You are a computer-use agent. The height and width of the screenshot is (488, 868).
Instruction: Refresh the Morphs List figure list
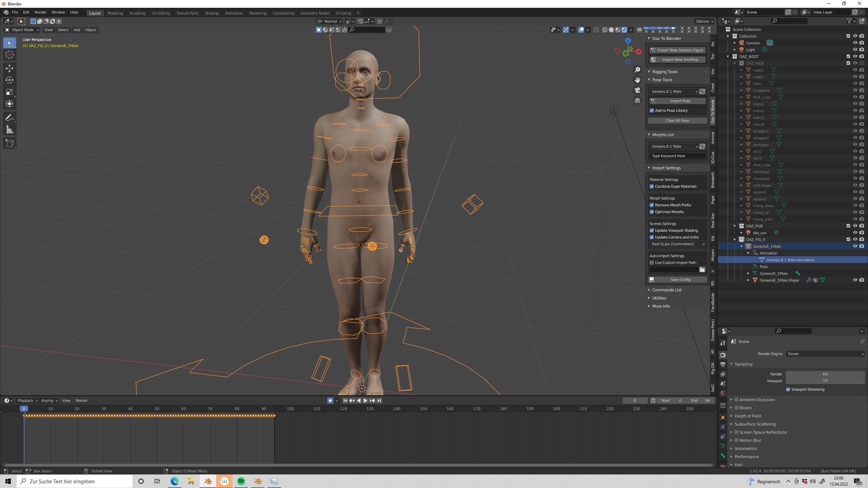pyautogui.click(x=703, y=146)
